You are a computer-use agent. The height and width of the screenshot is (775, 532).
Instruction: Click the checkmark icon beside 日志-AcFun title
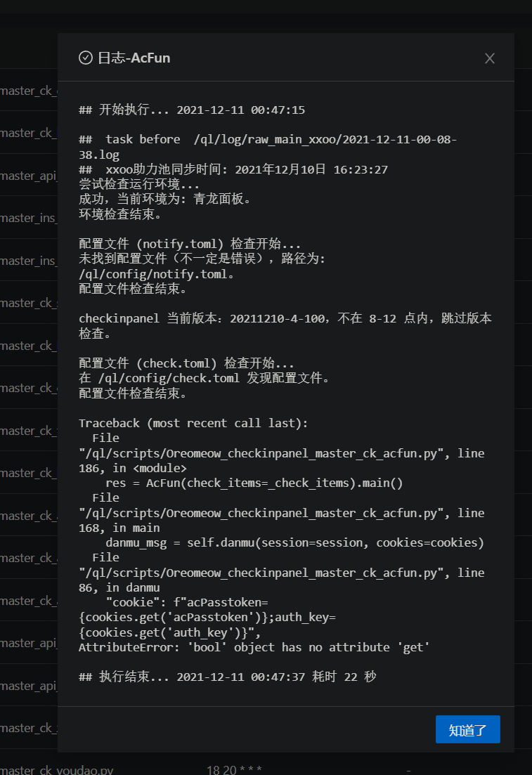[x=84, y=58]
